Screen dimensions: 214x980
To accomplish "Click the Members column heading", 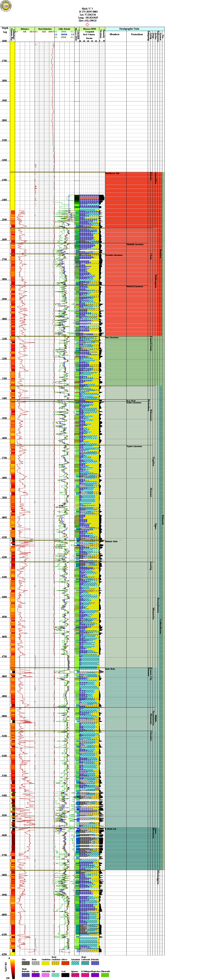I will point(114,34).
